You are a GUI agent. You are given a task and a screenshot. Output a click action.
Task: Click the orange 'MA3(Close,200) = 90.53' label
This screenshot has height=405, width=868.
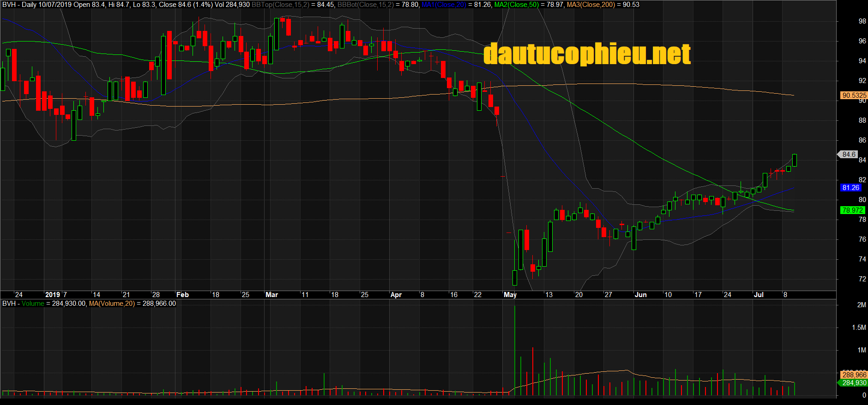click(603, 5)
